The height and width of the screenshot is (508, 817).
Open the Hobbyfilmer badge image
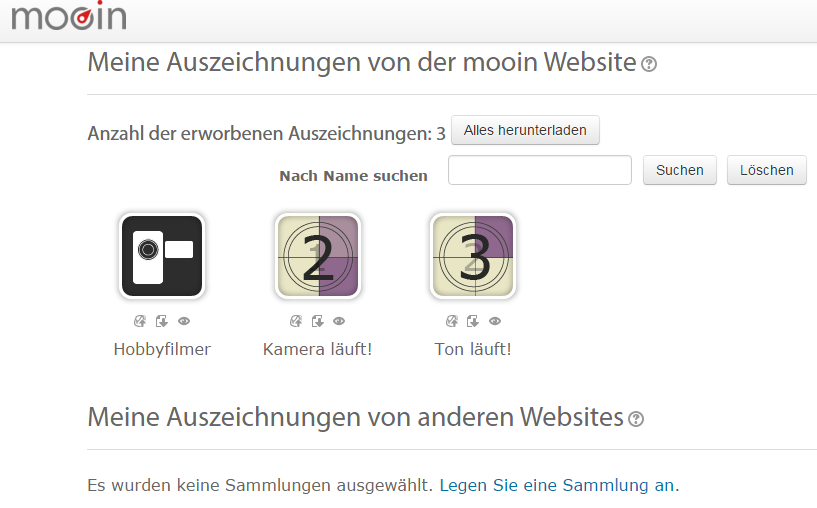point(162,256)
